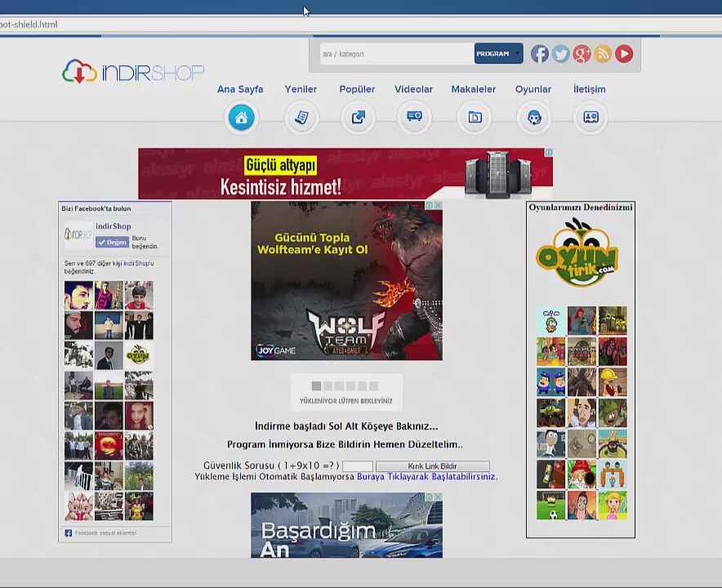722x588 pixels.
Task: Open the YouTube play icon
Action: tap(624, 54)
